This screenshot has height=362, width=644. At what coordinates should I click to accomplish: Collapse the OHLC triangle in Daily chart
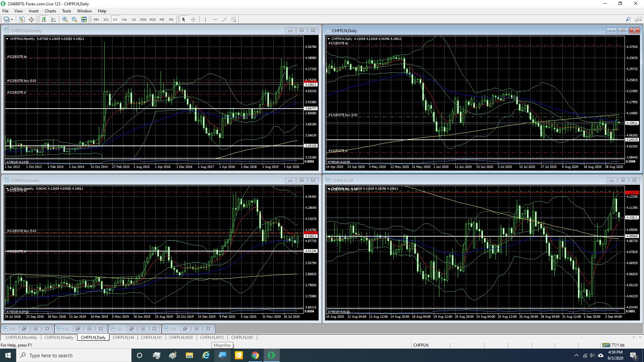328,39
